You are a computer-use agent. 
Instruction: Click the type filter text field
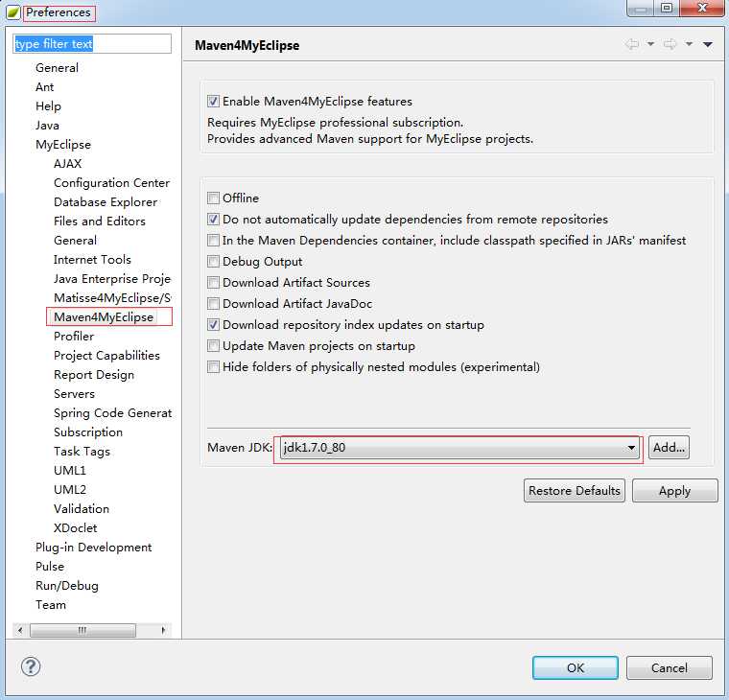click(x=92, y=44)
